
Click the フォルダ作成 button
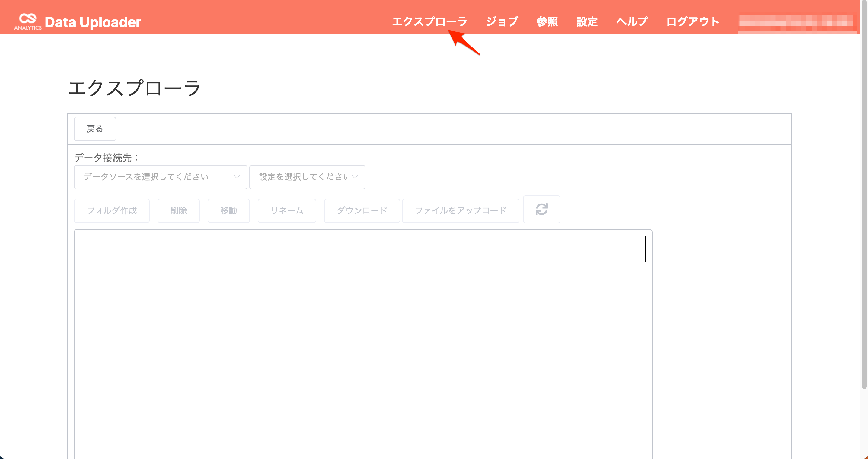tap(112, 211)
